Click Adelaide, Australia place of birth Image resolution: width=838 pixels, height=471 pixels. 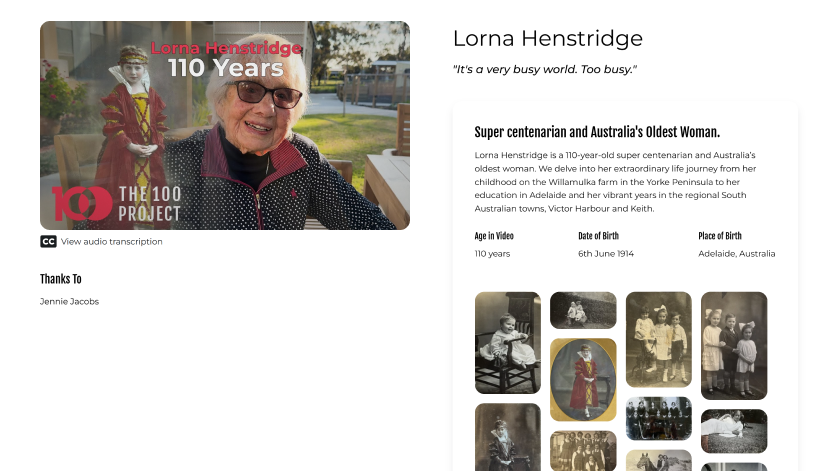(x=736, y=254)
